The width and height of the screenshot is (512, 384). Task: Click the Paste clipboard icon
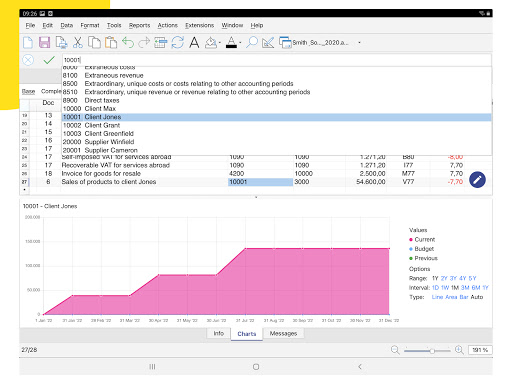point(111,43)
